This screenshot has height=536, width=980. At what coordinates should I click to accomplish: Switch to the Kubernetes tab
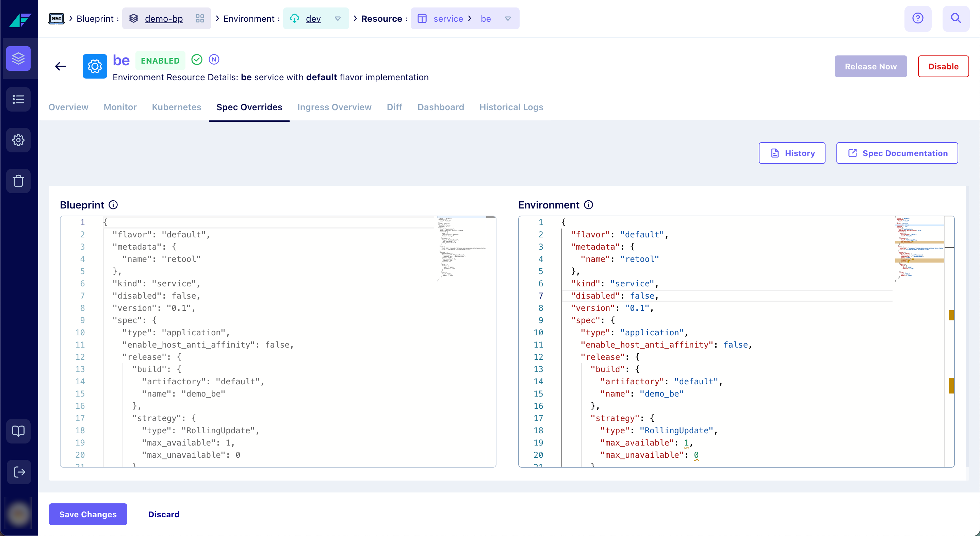(x=177, y=107)
